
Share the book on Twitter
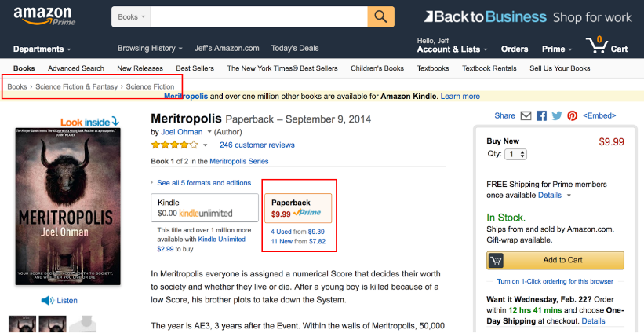(x=557, y=116)
